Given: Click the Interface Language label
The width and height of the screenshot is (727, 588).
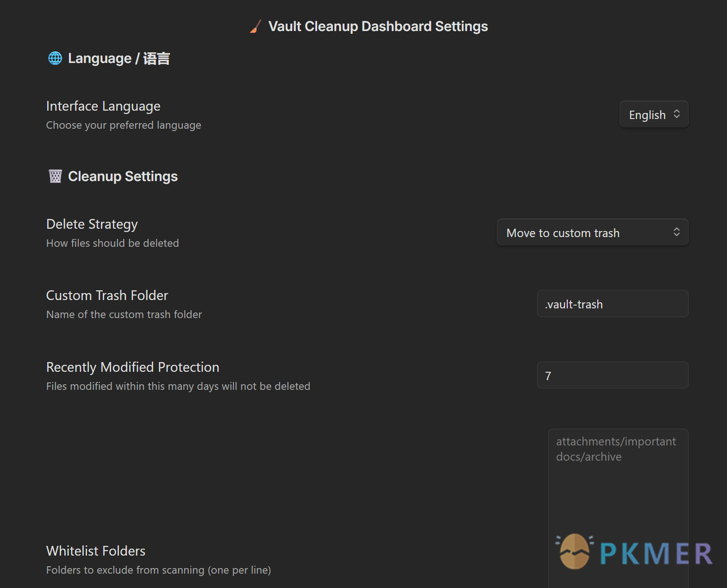Looking at the screenshot, I should coord(103,106).
